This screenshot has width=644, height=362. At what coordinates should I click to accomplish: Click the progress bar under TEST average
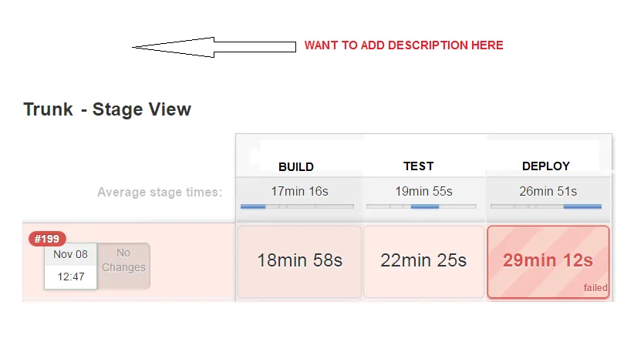click(x=422, y=206)
